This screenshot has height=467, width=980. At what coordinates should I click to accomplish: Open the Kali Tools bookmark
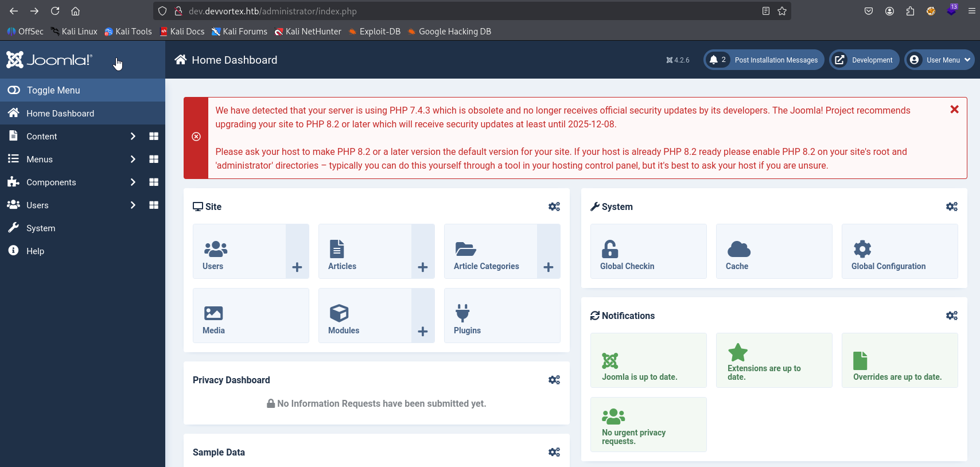128,32
